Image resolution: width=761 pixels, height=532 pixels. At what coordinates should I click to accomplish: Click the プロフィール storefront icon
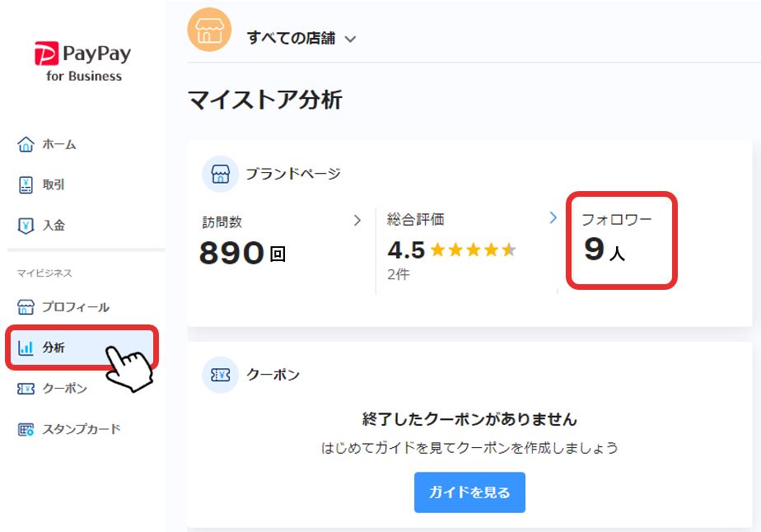pos(26,307)
